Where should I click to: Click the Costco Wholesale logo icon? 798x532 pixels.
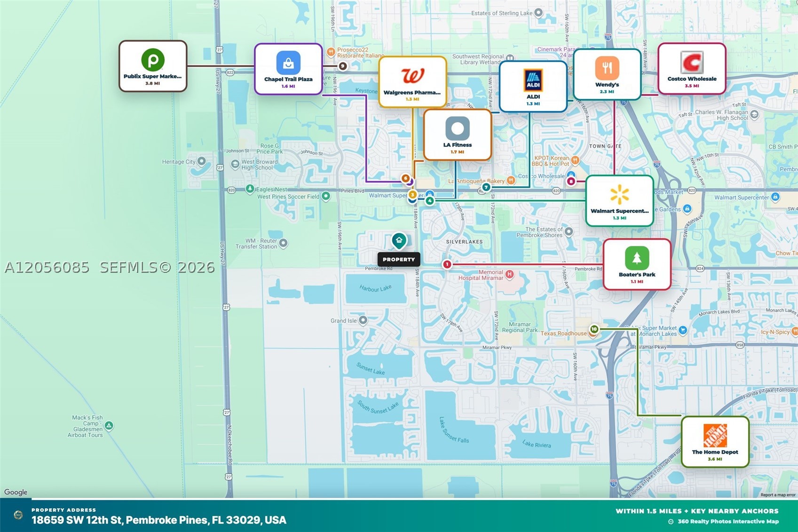[x=692, y=63]
